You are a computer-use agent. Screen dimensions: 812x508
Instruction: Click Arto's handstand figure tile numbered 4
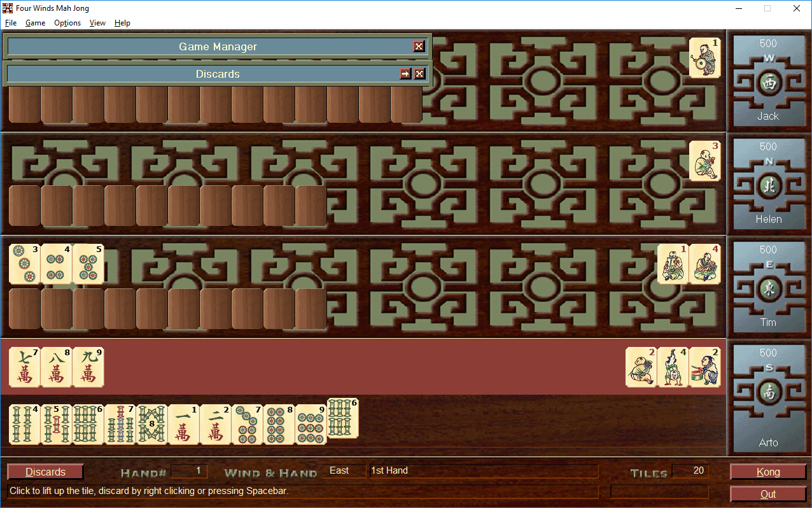673,367
